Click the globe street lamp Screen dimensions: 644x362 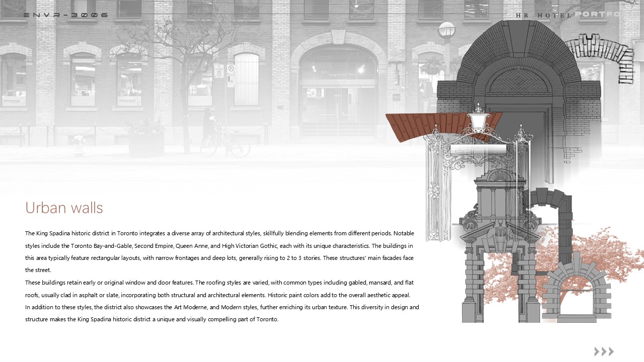(446, 31)
